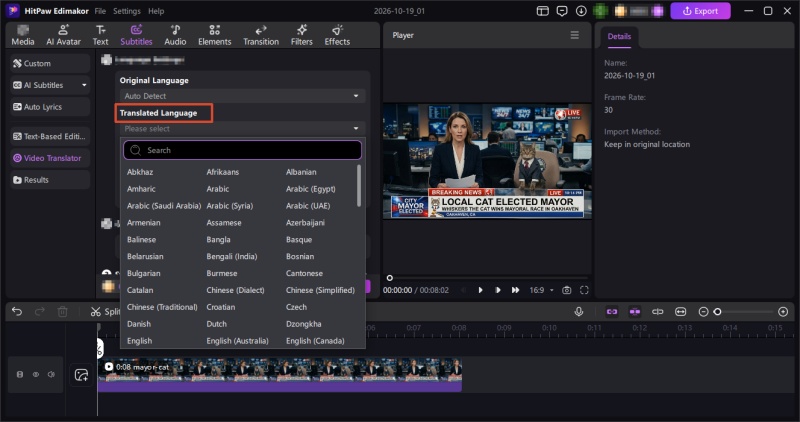Open the Video Translator section
800x422 pixels.
pyautogui.click(x=50, y=158)
